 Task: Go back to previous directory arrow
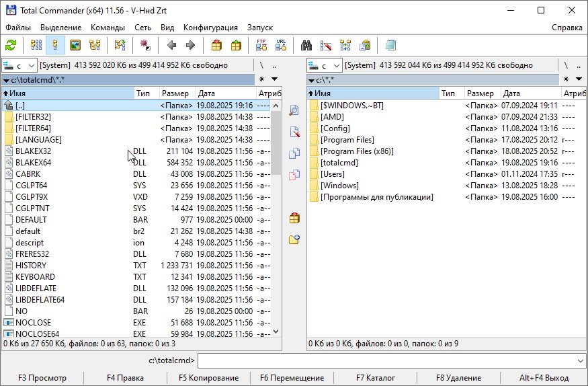[x=172, y=45]
